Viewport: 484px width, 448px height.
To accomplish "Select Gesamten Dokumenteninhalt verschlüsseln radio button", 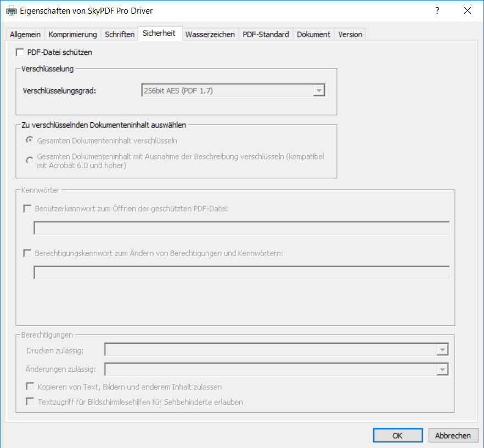I will pos(30,141).
